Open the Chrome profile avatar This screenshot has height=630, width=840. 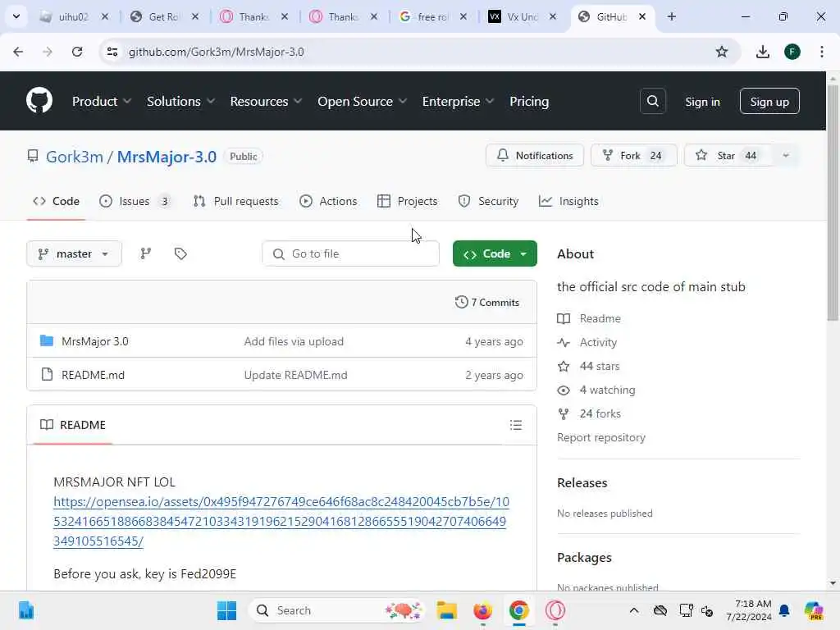point(792,52)
